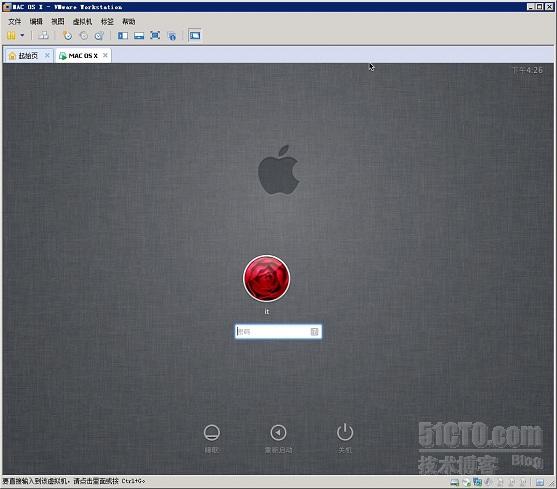Click the password input field
The height and width of the screenshot is (489, 557).
coord(278,332)
